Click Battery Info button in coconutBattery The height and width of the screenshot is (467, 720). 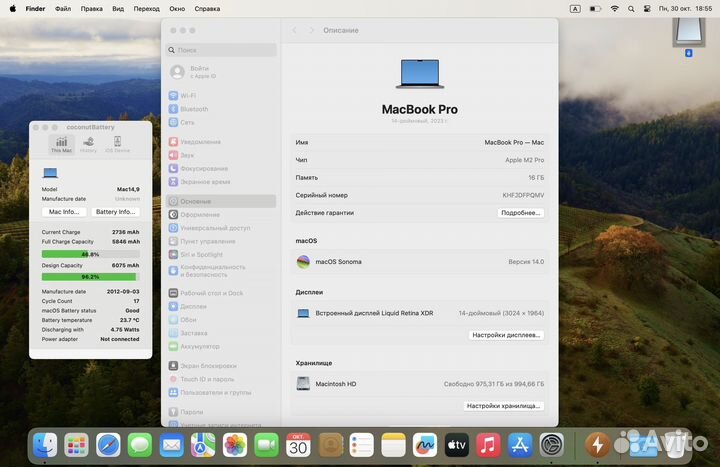pos(115,212)
